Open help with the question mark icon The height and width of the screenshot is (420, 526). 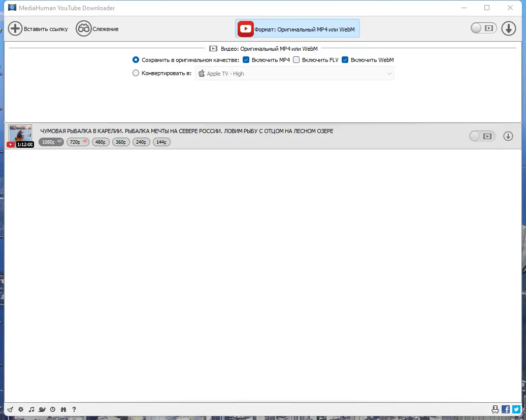[x=74, y=409]
